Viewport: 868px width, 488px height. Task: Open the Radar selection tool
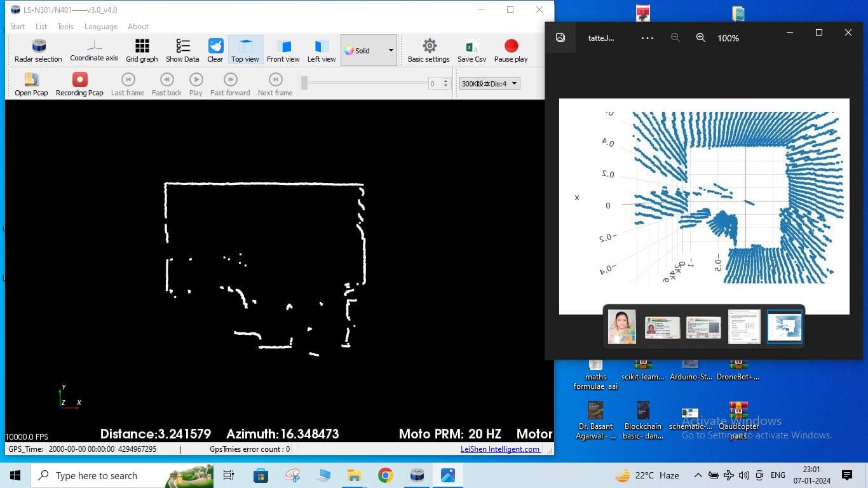pyautogui.click(x=39, y=50)
